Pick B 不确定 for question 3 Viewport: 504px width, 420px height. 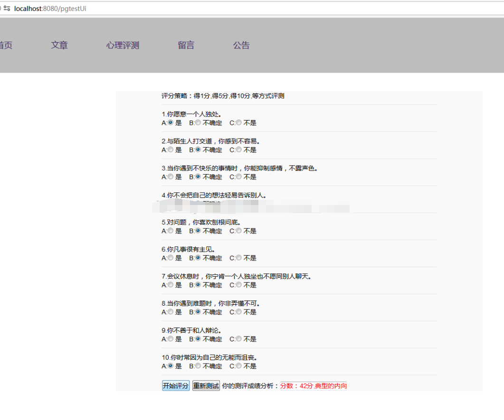tap(198, 177)
